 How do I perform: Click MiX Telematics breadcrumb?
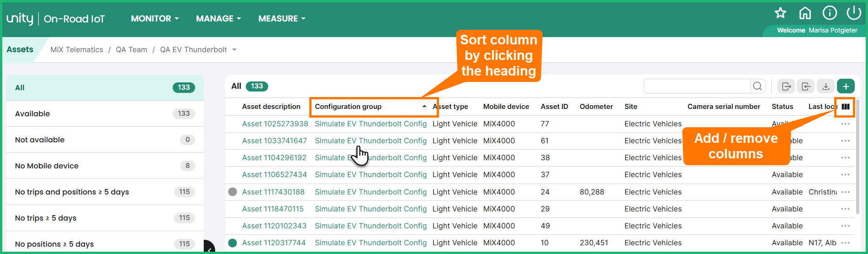click(77, 50)
